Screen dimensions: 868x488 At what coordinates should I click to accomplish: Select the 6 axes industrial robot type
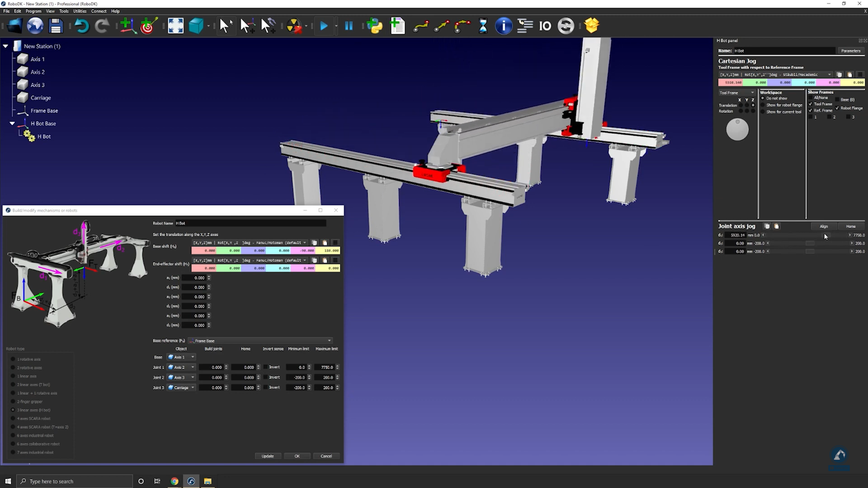point(13,436)
